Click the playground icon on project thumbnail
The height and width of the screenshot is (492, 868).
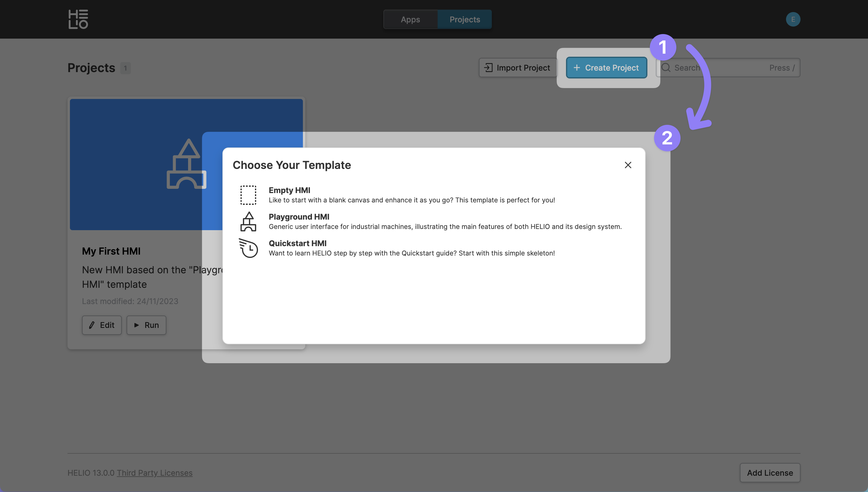(x=186, y=164)
